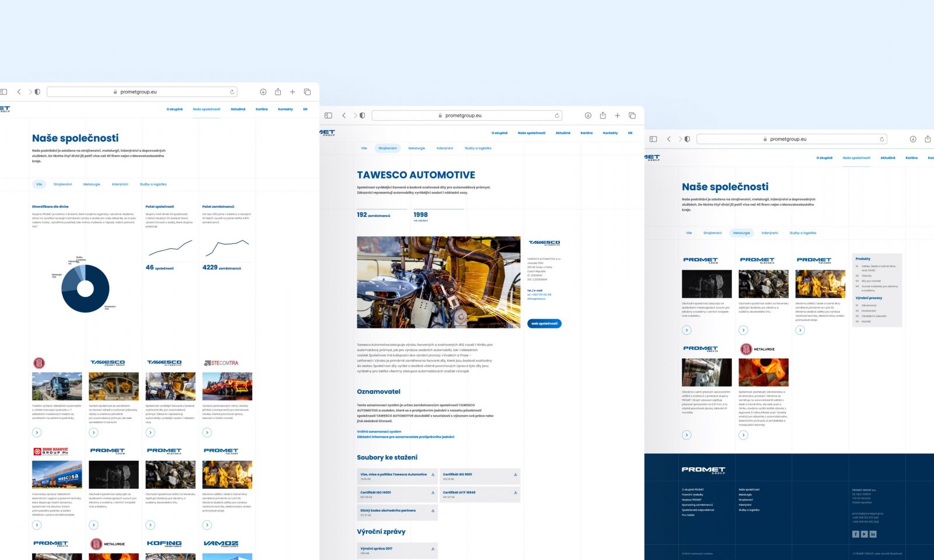The image size is (934, 560).
Task: Open Etický kodex obchodního partnera file
Action: pos(397,512)
